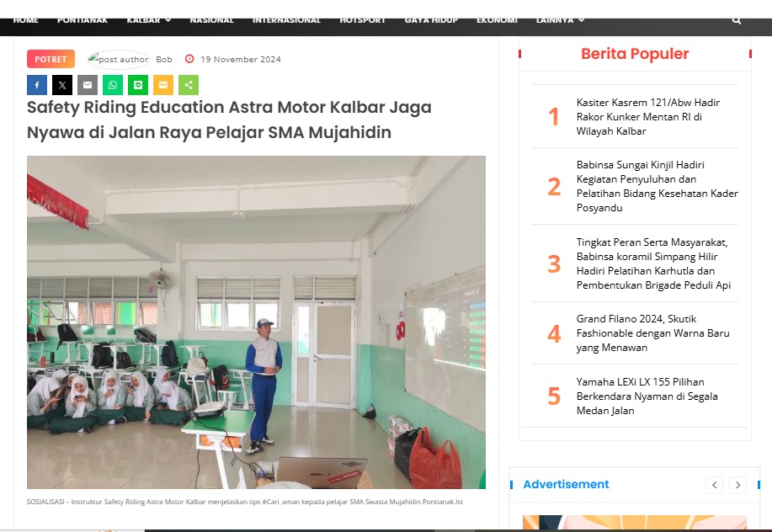Open Kasiter Kasrem 121/Abw popular article
The width and height of the screenshot is (772, 532).
648,117
